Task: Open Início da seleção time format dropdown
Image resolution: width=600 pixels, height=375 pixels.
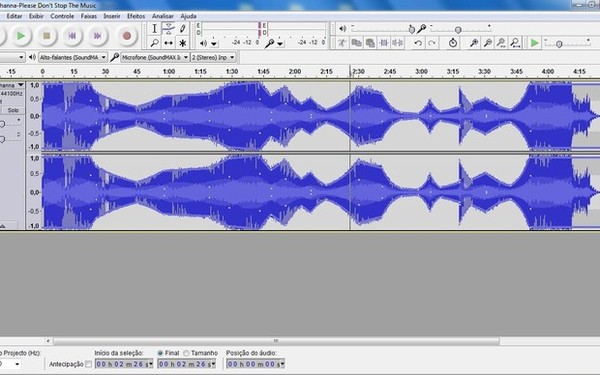Action: coord(151,364)
